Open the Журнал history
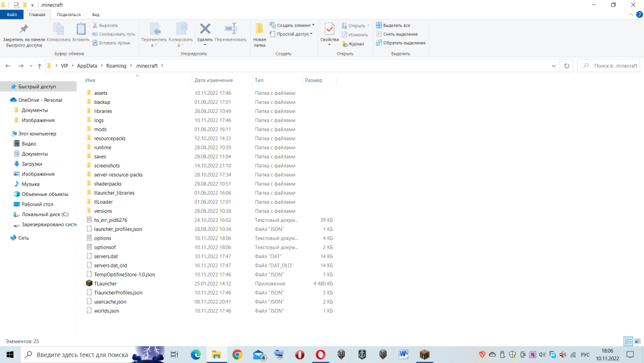 (353, 44)
